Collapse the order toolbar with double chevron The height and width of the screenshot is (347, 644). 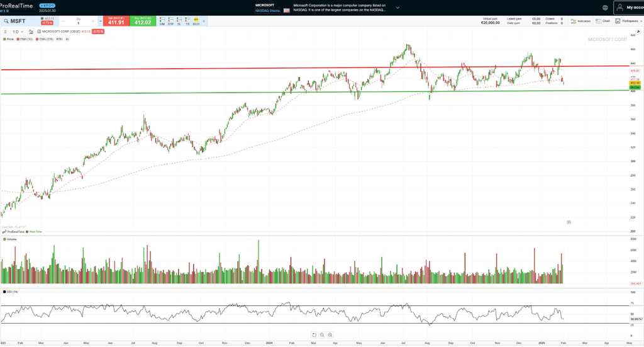click(x=204, y=21)
